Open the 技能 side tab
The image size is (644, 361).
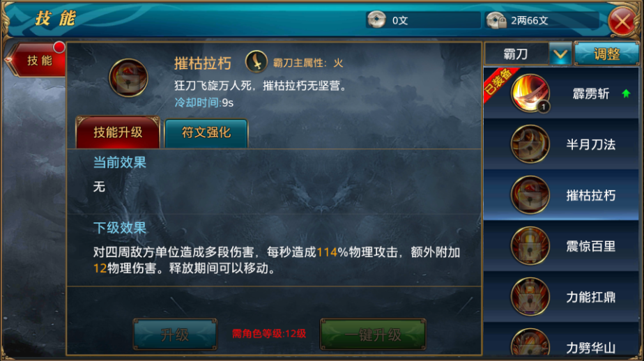click(38, 61)
